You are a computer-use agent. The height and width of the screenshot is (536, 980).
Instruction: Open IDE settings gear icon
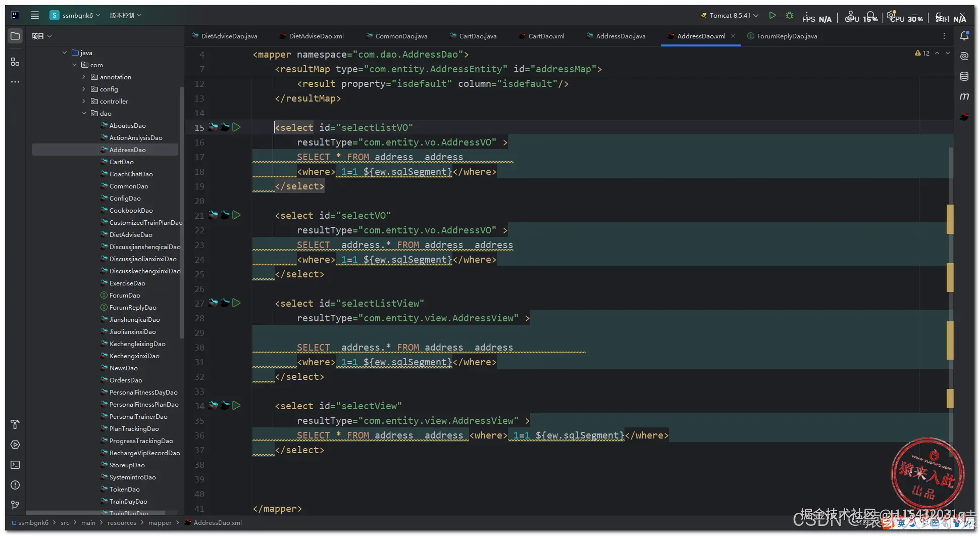point(892,14)
